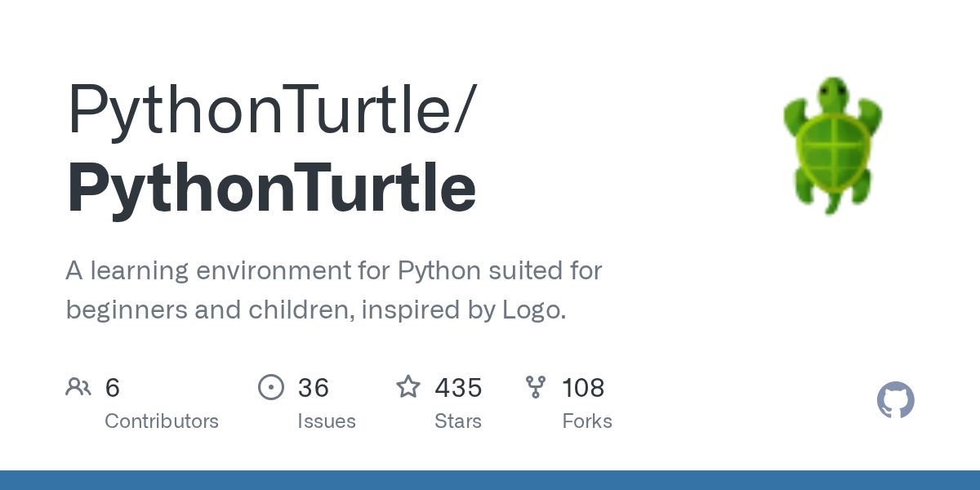
Task: Select the Issues label
Action: coord(326,421)
